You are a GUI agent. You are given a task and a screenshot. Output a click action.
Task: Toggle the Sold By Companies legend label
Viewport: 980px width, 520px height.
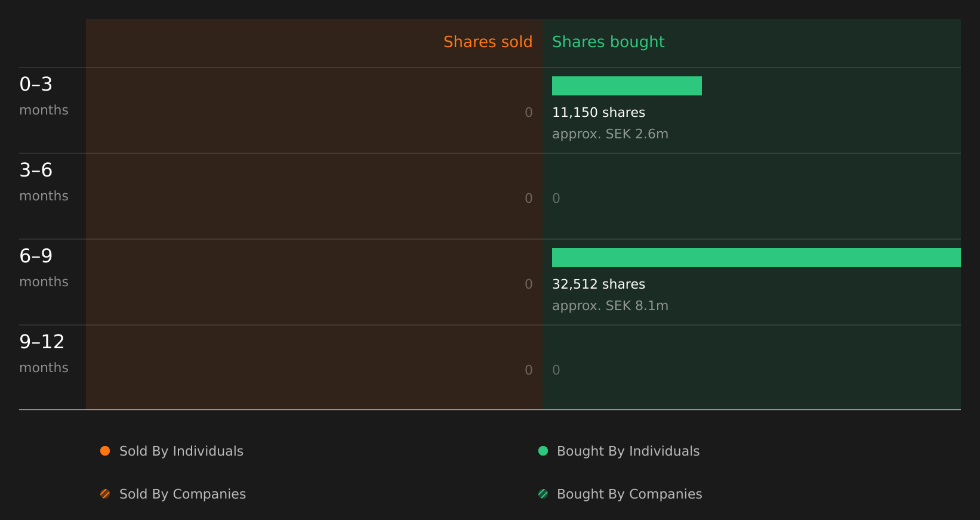[183, 494]
